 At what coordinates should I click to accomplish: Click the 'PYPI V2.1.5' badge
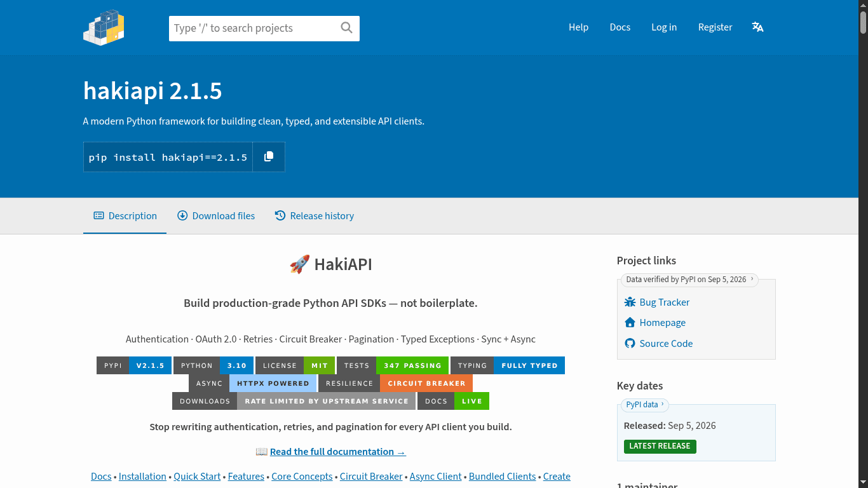(x=134, y=365)
